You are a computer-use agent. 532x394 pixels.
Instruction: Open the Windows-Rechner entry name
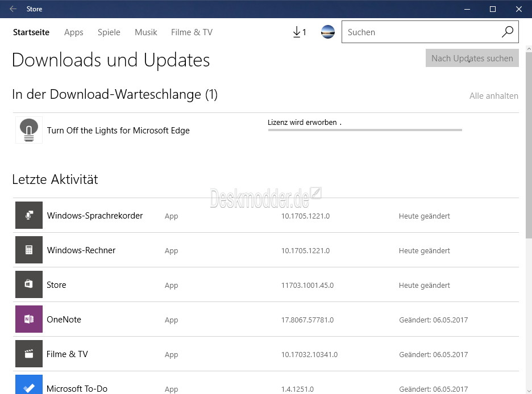(81, 250)
